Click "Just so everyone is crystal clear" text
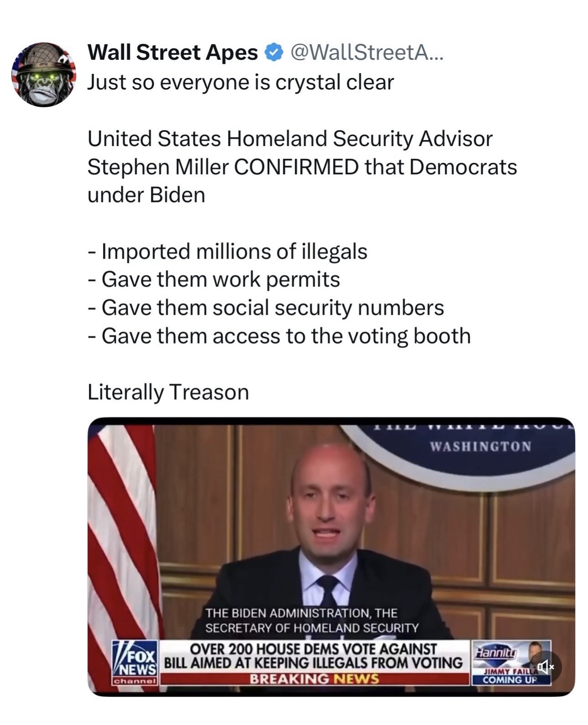Viewport: 588px width, 725px height. (x=240, y=83)
